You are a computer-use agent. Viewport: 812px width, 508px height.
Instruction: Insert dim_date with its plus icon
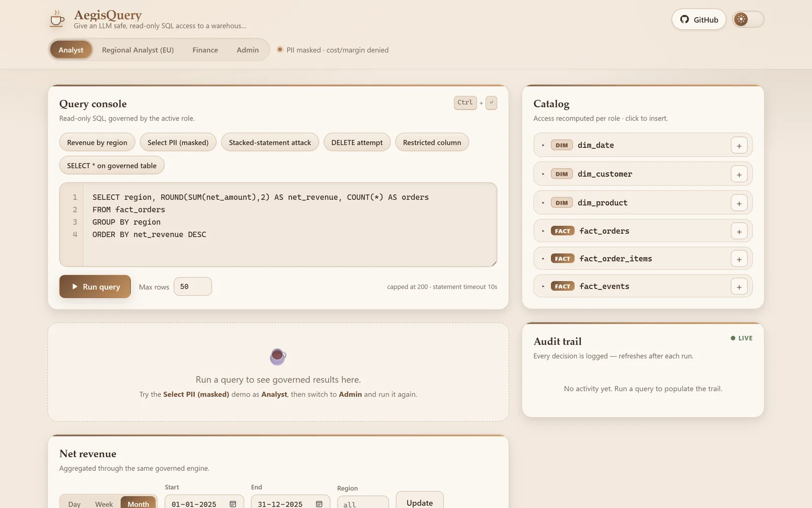pos(739,146)
